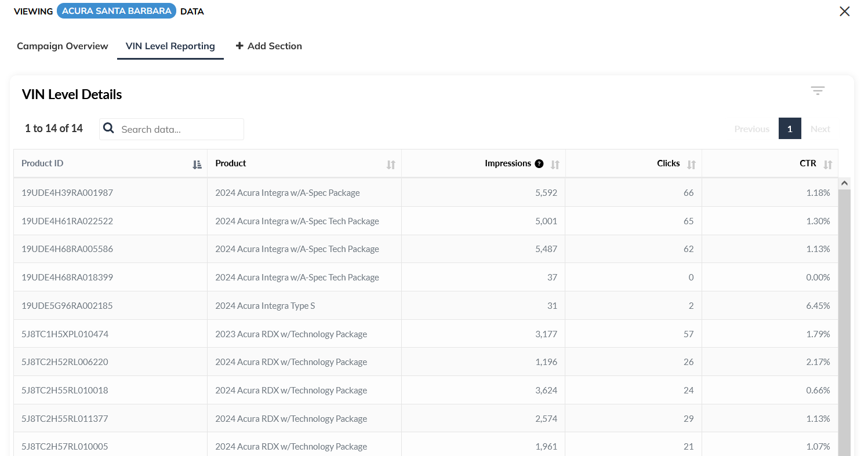
Task: Sort table by Product column arrows
Action: [x=391, y=165]
